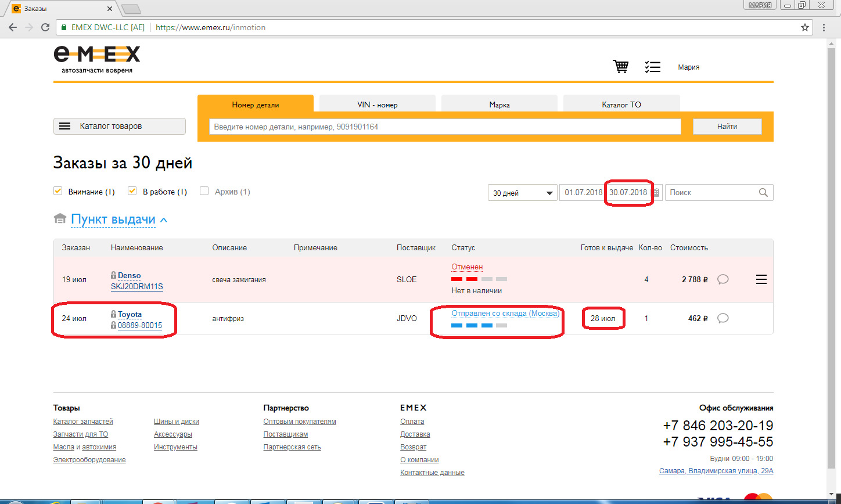Click the Пункт выдачи building icon
The height and width of the screenshot is (504, 841).
click(59, 219)
